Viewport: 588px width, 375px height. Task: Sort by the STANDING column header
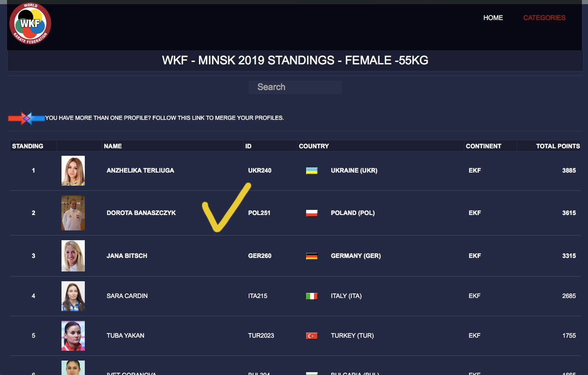pos(27,146)
